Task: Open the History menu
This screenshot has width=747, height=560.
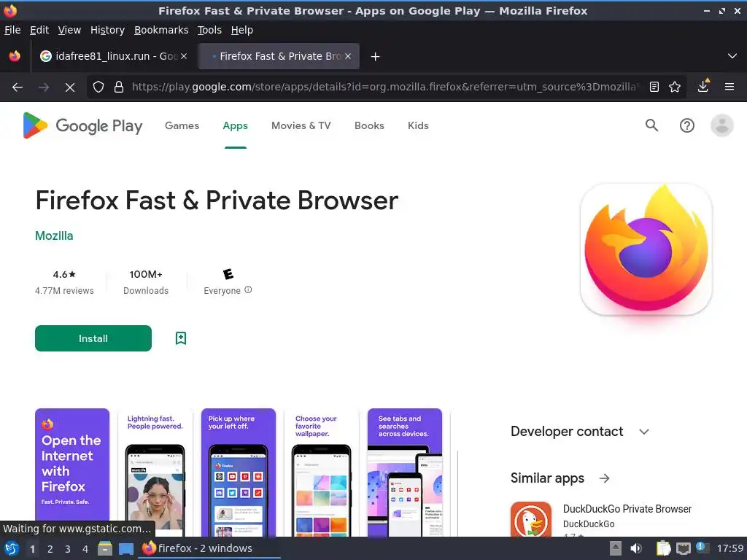Action: coord(107,30)
